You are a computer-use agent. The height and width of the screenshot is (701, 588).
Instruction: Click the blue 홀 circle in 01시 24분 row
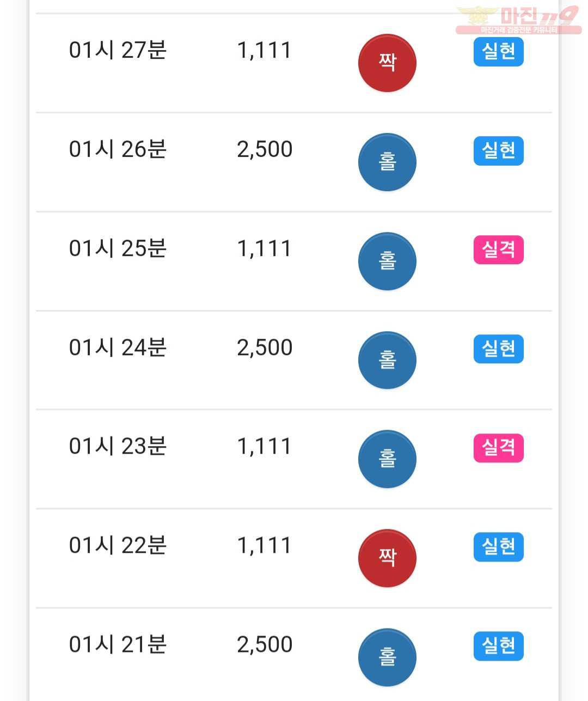coord(387,360)
